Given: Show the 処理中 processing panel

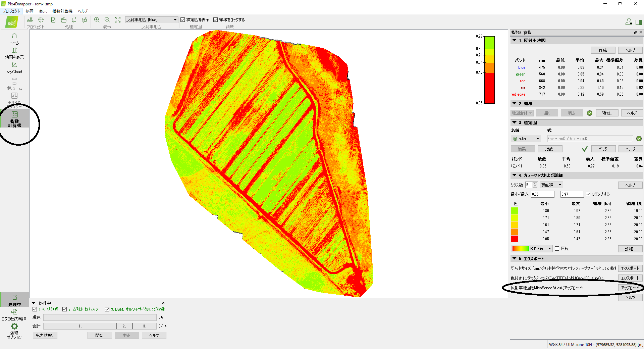Looking at the screenshot, I should 14,300.
